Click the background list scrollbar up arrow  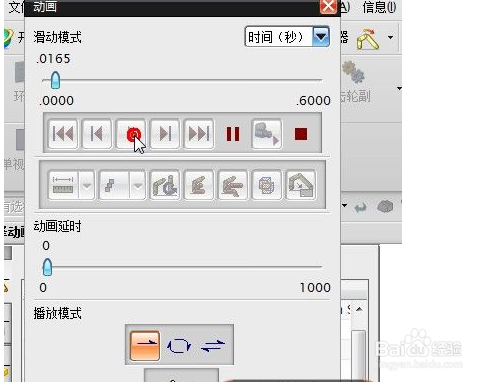click(x=359, y=309)
